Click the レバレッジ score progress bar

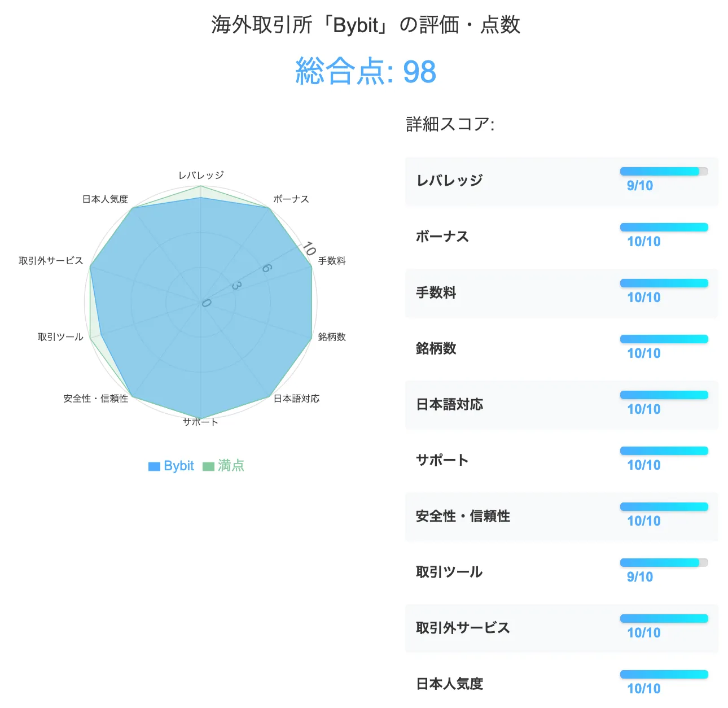(664, 171)
